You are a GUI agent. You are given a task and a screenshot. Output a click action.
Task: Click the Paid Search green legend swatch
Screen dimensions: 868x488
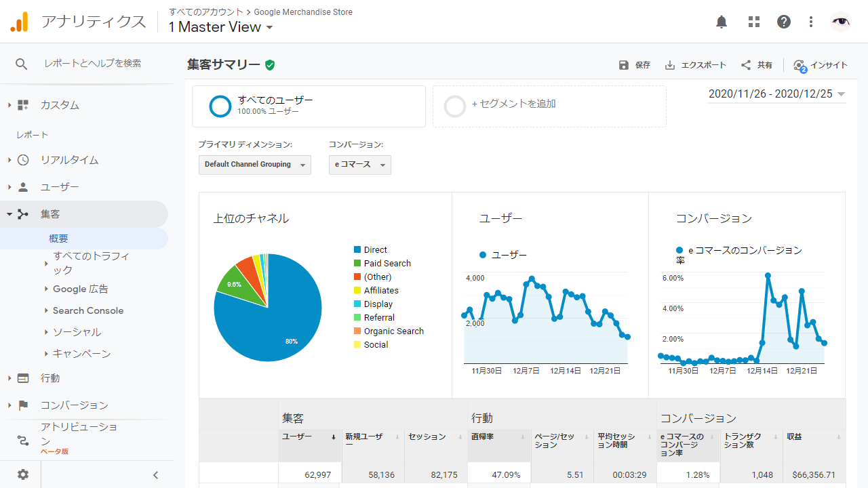click(357, 264)
